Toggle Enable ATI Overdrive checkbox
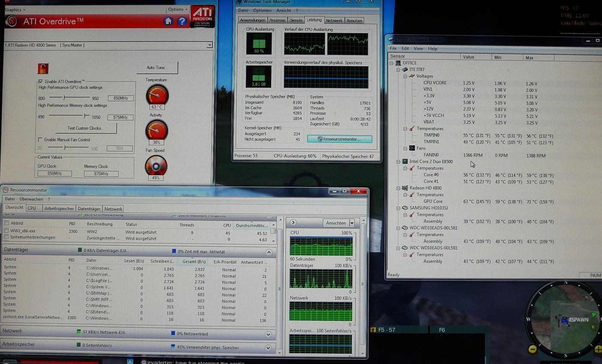This screenshot has height=364, width=602. point(41,81)
